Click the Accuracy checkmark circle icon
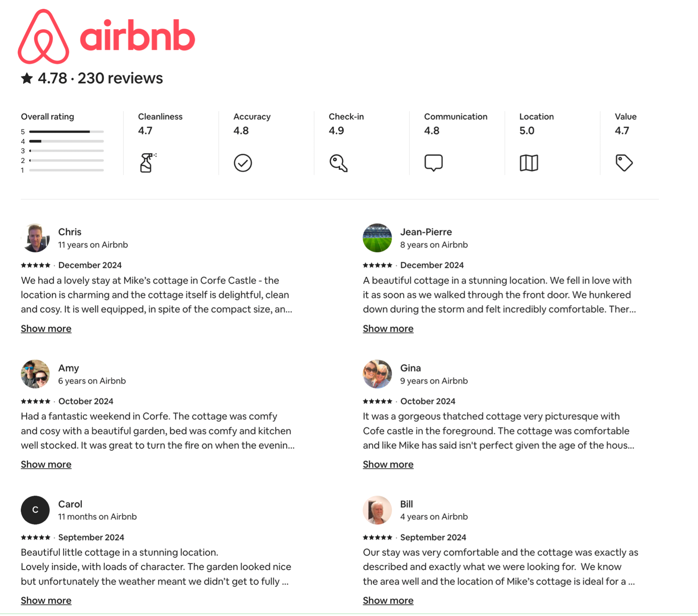Image resolution: width=698 pixels, height=616 pixels. coord(243,163)
